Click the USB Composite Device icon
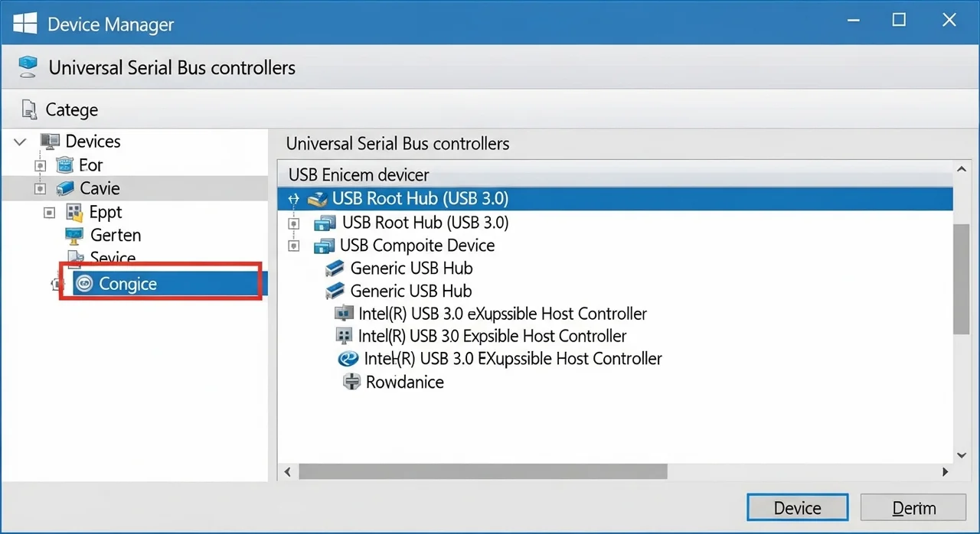Image resolution: width=980 pixels, height=534 pixels. (x=325, y=246)
